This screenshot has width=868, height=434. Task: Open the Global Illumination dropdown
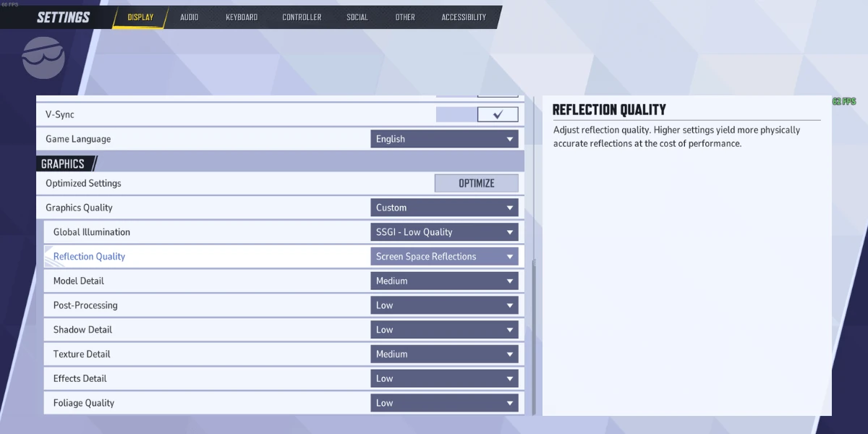point(444,232)
